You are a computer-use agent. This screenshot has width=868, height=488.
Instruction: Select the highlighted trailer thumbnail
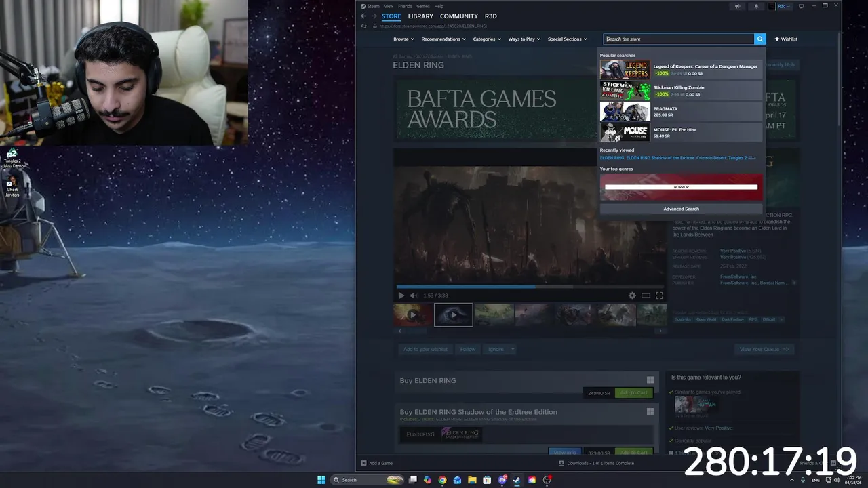point(454,315)
